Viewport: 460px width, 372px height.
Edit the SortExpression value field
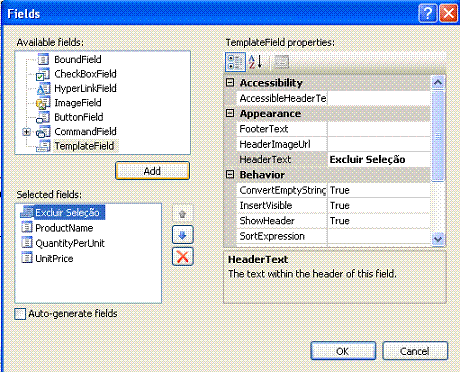pyautogui.click(x=379, y=236)
